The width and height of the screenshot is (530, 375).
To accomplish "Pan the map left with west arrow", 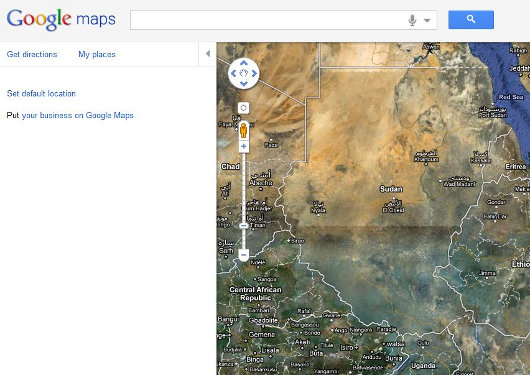I will [234, 73].
